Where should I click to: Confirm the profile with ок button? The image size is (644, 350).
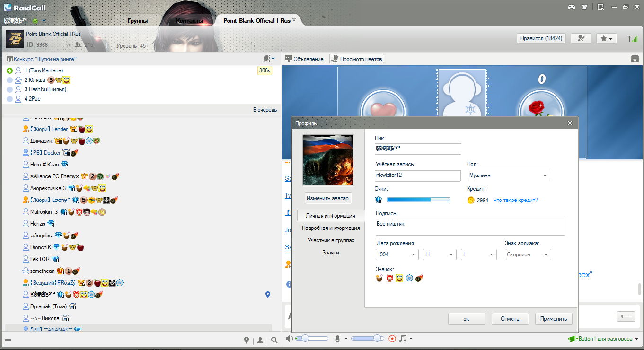coord(467,319)
